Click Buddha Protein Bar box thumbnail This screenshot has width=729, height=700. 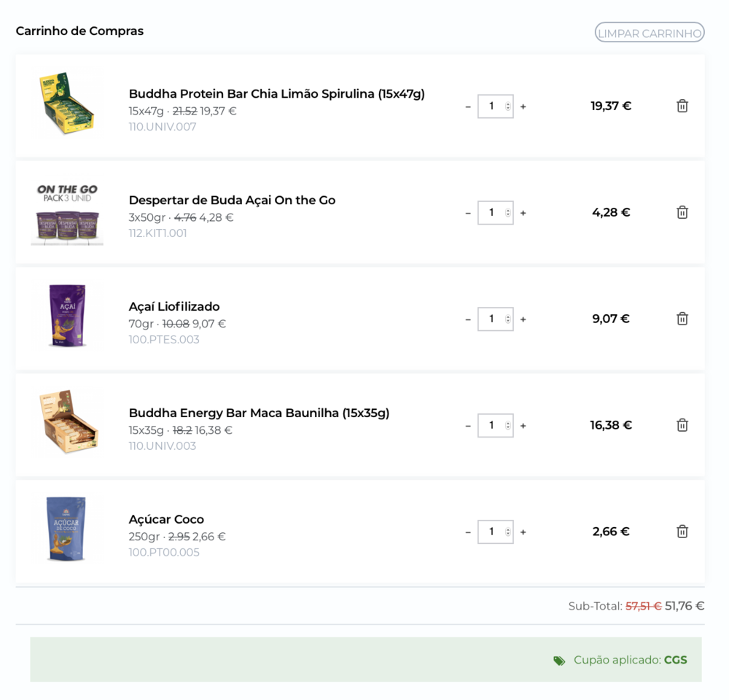(67, 104)
